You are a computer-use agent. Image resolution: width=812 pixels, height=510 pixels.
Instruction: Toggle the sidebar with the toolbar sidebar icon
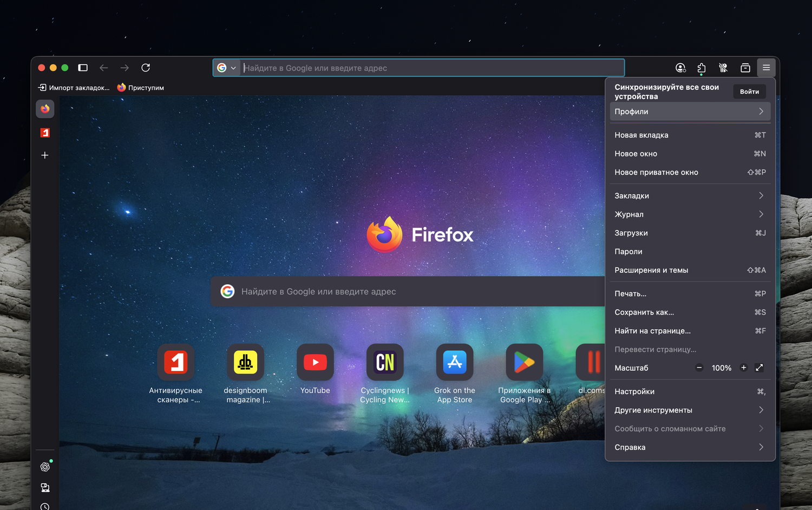click(83, 68)
